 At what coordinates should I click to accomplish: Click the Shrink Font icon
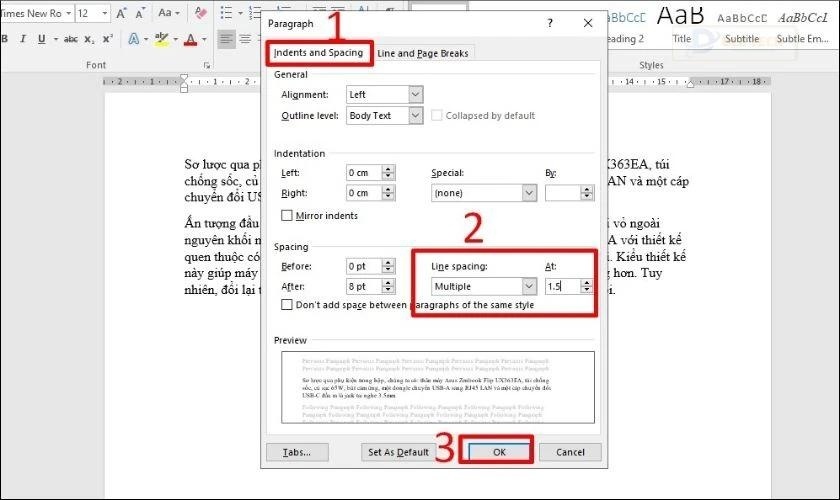click(139, 13)
